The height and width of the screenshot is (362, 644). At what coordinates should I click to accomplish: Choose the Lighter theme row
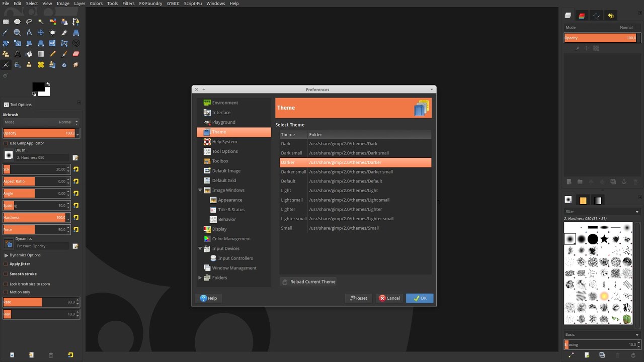click(x=355, y=209)
